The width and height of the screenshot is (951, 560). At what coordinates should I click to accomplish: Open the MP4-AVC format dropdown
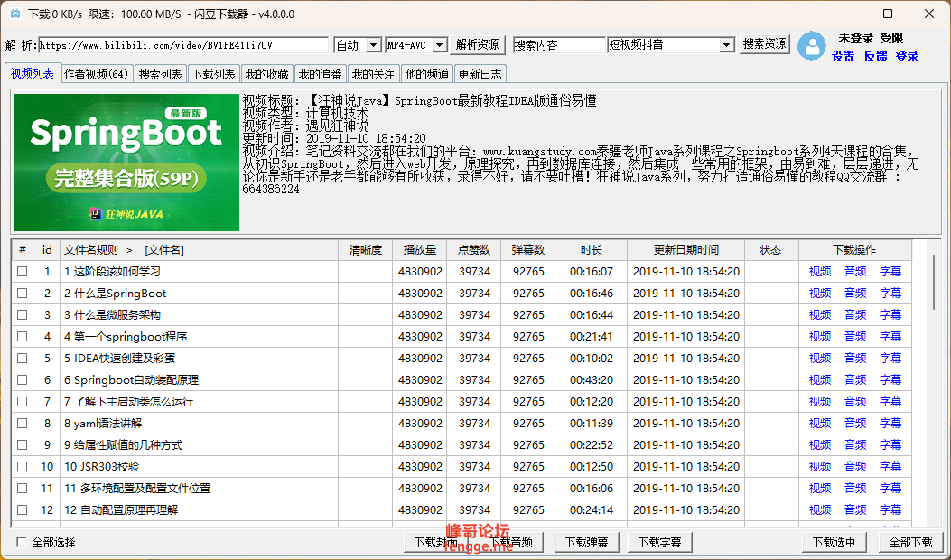click(440, 45)
